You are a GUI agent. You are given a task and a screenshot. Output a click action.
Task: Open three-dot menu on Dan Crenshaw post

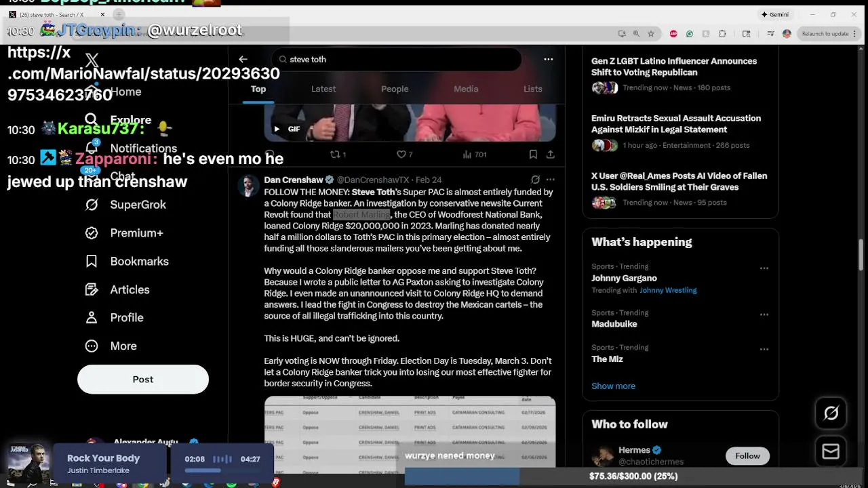click(550, 180)
